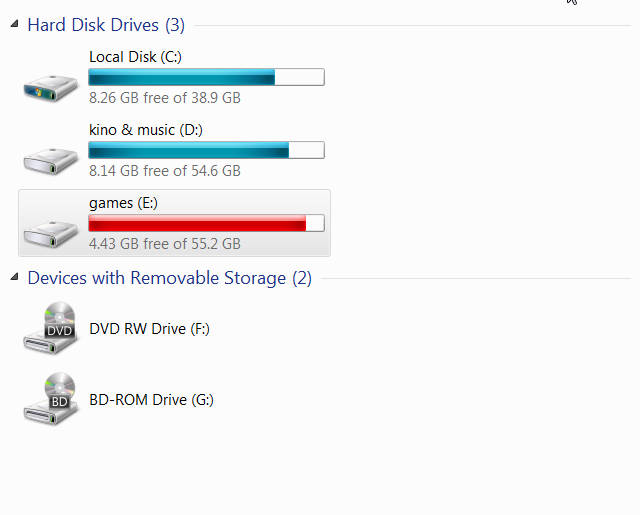Click the 8.14 GB free of 54.6 GB text
Viewport: 640px width, 515px height.
pos(164,171)
